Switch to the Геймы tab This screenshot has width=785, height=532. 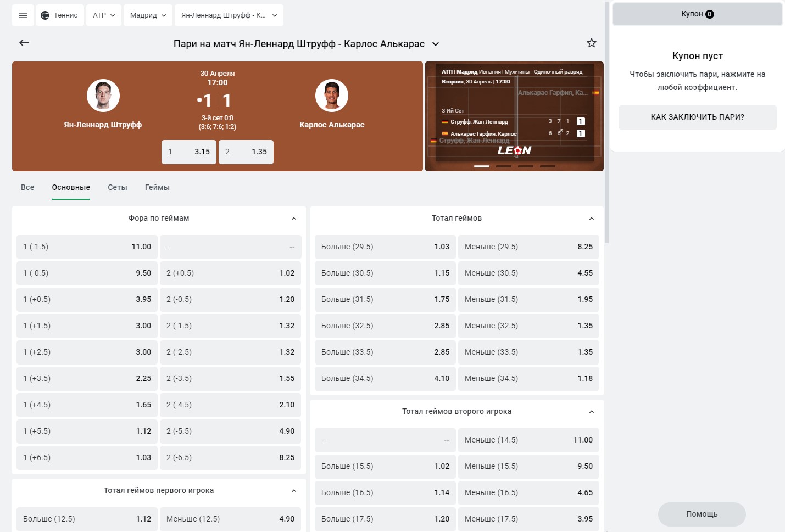pyautogui.click(x=157, y=187)
